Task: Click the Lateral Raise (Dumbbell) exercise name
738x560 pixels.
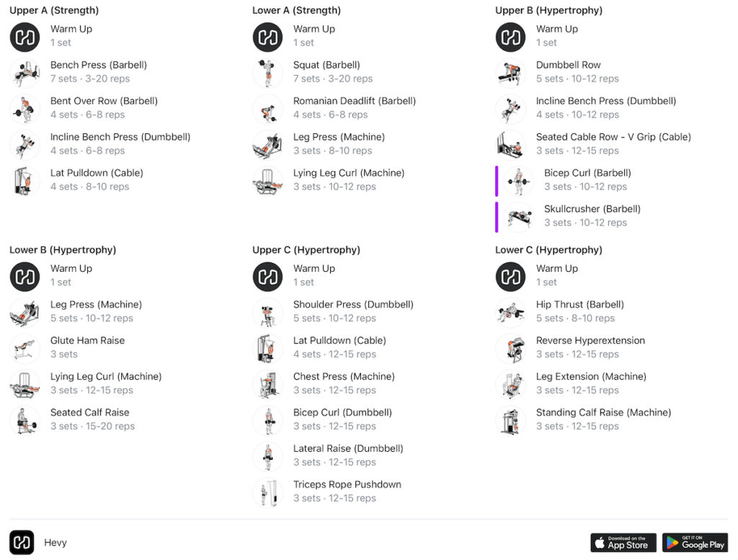Action: pos(347,448)
